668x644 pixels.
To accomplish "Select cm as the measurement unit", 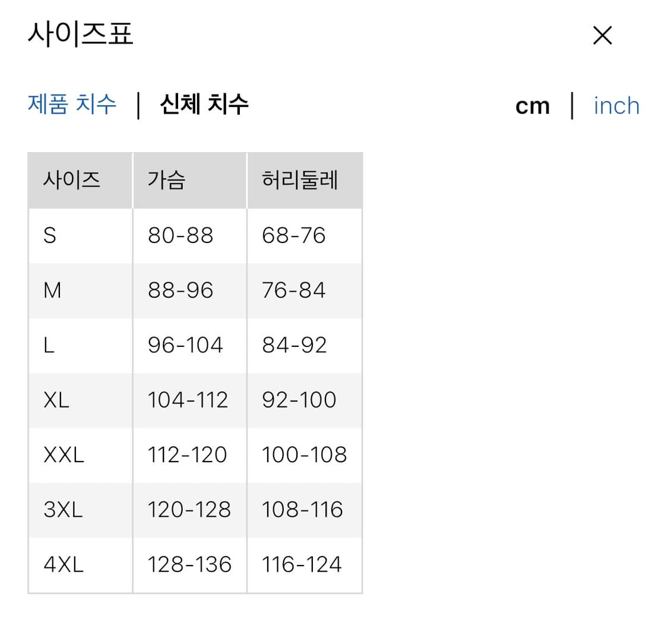I will [x=533, y=105].
